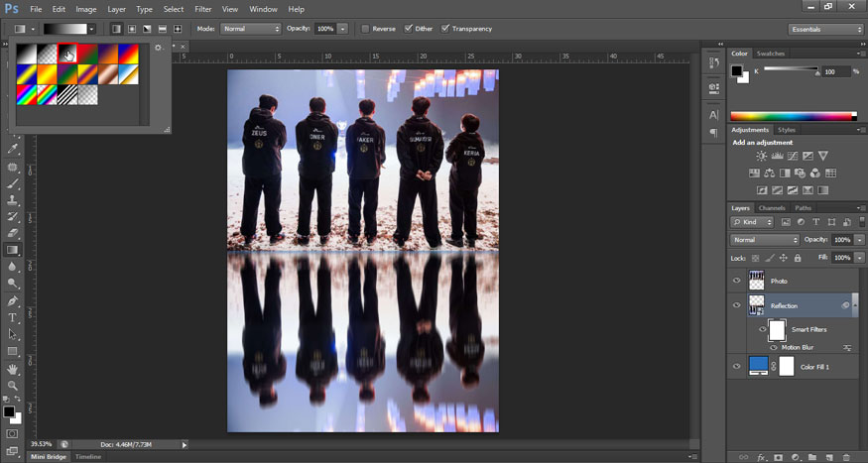Click the Brightness/Contrast adjustment icon
Viewport: 868px width, 463px height.
pos(761,156)
